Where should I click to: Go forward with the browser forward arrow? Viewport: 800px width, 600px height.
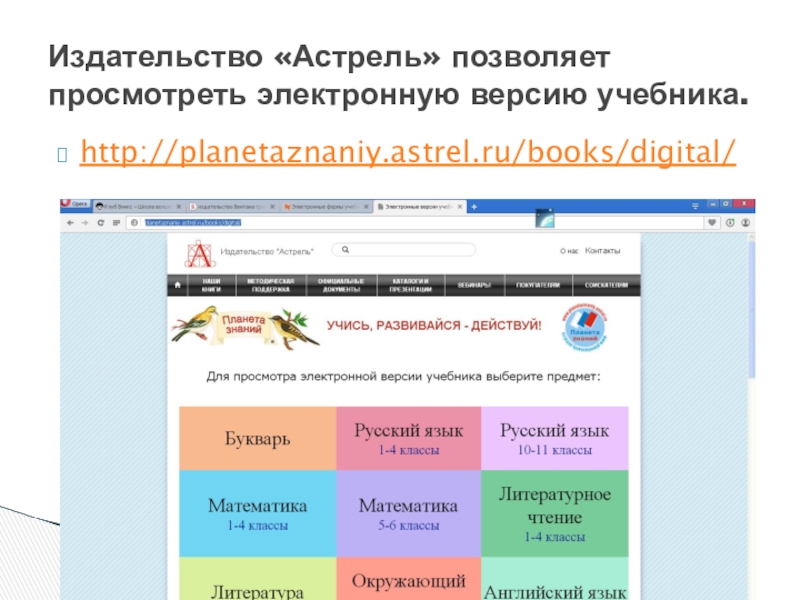85,223
